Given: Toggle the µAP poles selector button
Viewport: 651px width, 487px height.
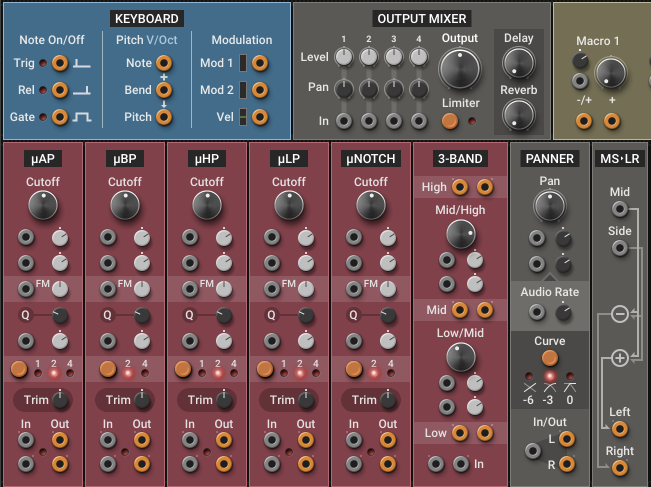Looking at the screenshot, I should pyautogui.click(x=18, y=369).
